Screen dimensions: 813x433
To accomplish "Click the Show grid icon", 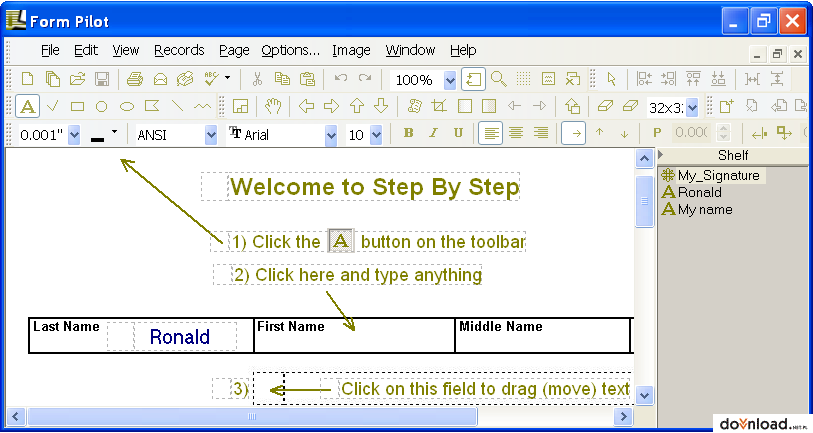I will click(x=524, y=79).
